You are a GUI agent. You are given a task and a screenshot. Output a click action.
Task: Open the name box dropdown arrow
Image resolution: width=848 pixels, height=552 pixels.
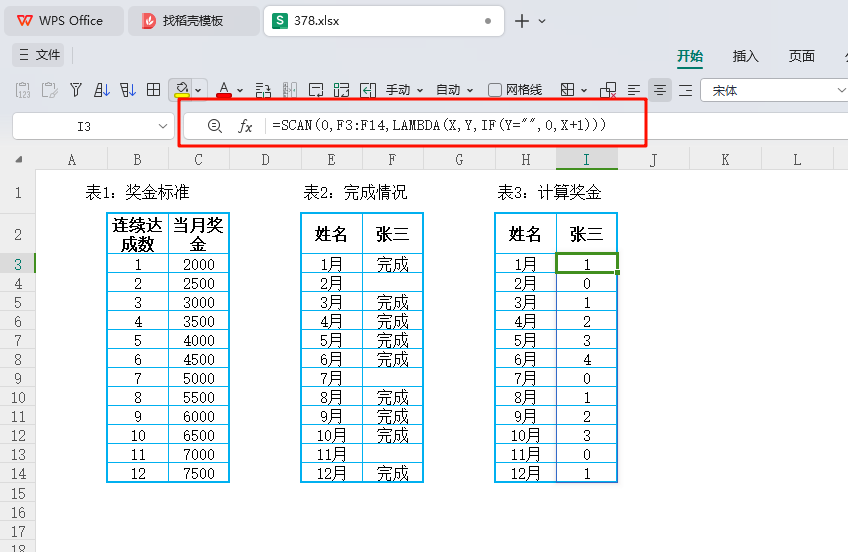[162, 126]
